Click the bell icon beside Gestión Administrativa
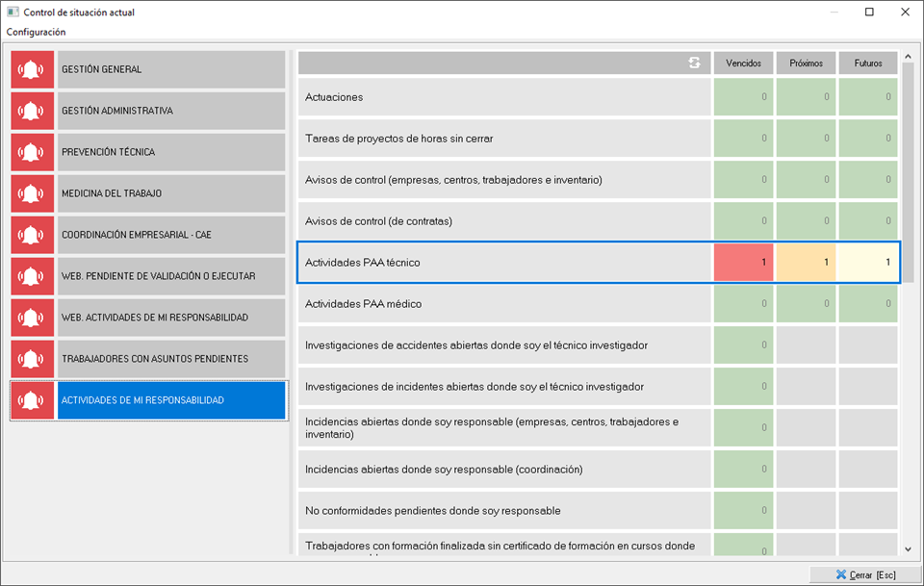924x586 pixels. 34,112
